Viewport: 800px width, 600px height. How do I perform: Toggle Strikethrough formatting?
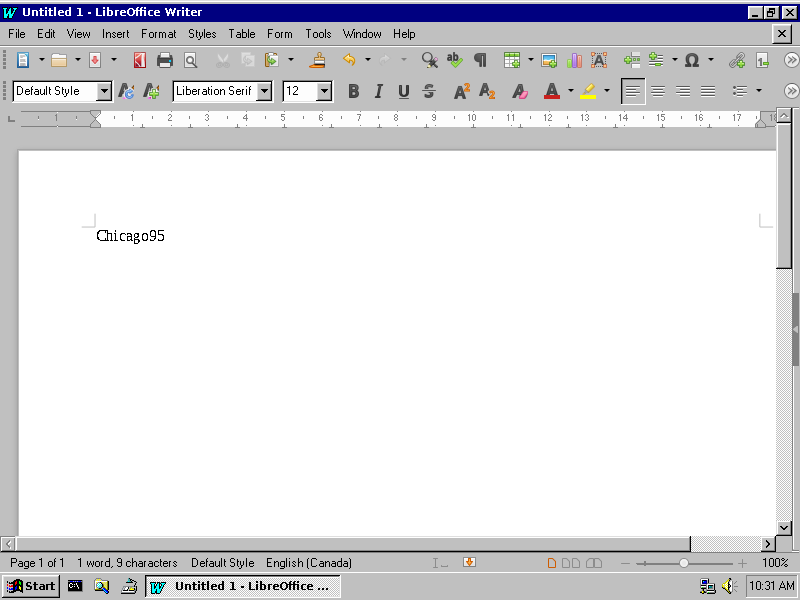coord(429,91)
